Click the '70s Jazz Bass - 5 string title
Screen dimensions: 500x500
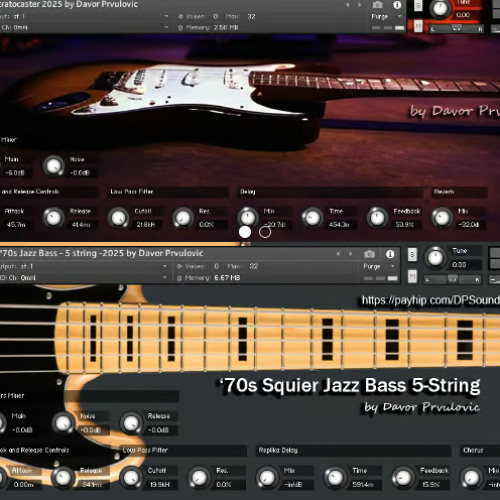point(101,253)
